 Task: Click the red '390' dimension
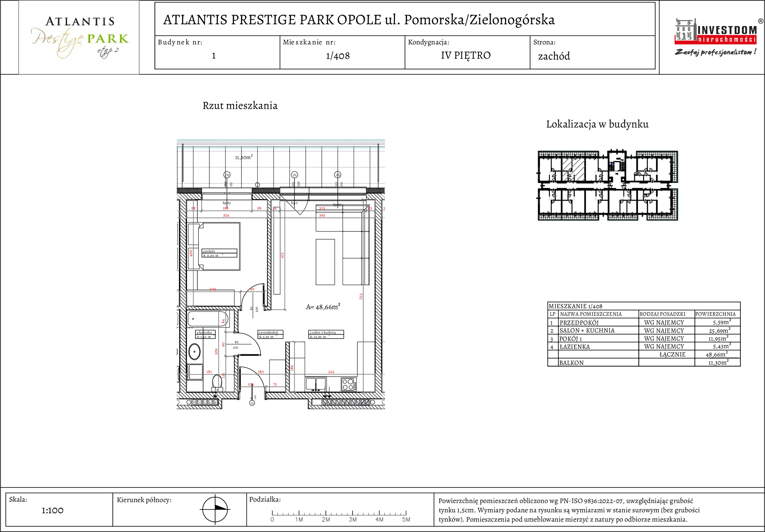click(322, 215)
